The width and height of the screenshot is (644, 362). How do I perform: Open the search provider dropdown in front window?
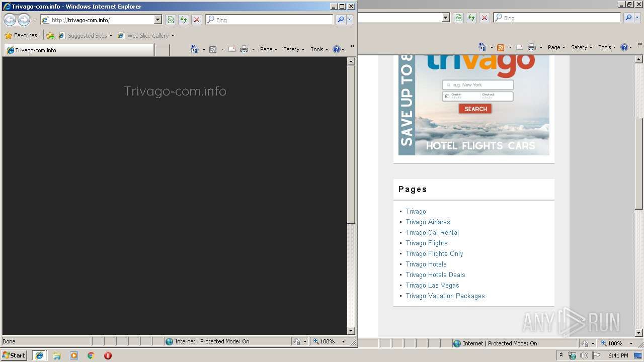[350, 20]
